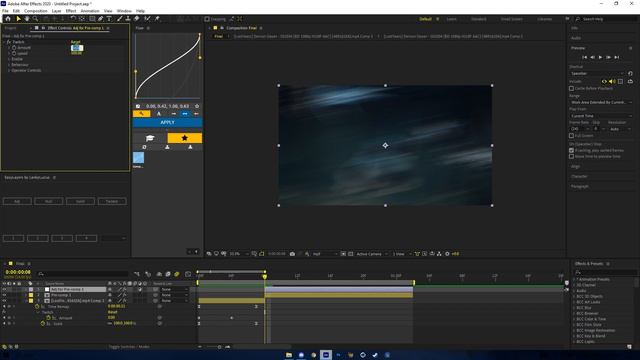The width and height of the screenshot is (640, 360).
Task: Toggle the Snapping checkbox in toolbar
Action: (207, 19)
